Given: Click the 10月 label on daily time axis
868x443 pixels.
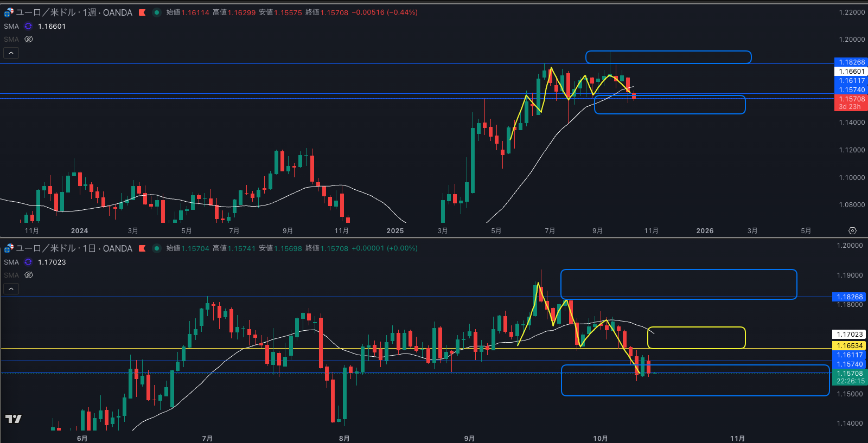Looking at the screenshot, I should point(601,439).
